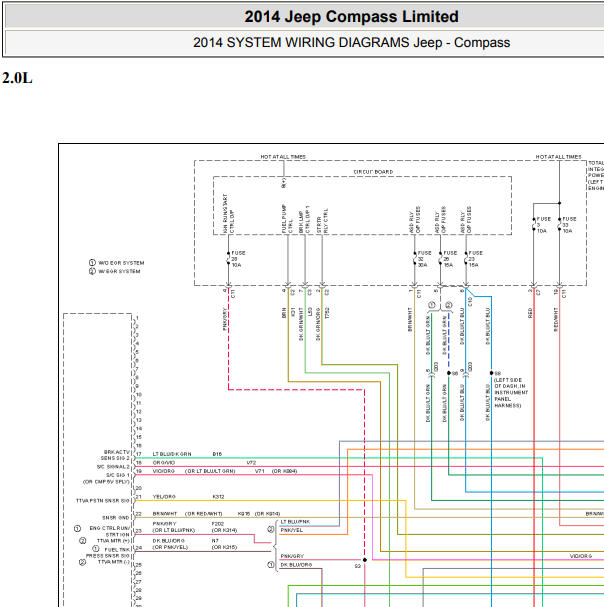Click circuit code 'K31'
Viewport: 604px width, 607px height.
pos(293,312)
